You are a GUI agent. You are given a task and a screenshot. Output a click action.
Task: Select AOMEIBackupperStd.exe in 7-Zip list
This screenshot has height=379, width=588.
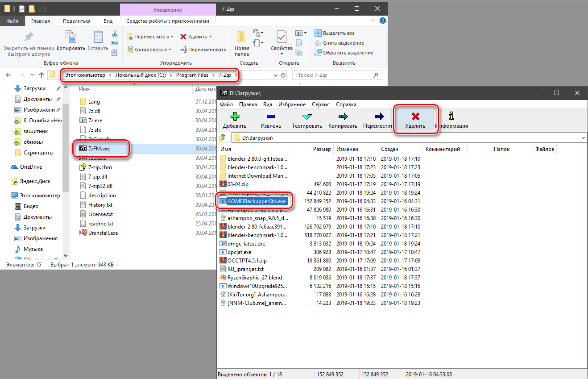tap(256, 201)
